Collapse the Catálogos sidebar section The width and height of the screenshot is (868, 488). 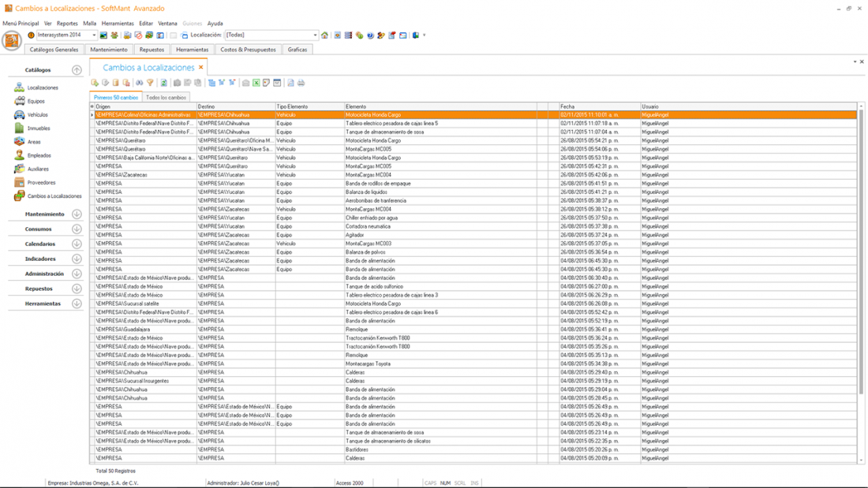point(77,70)
